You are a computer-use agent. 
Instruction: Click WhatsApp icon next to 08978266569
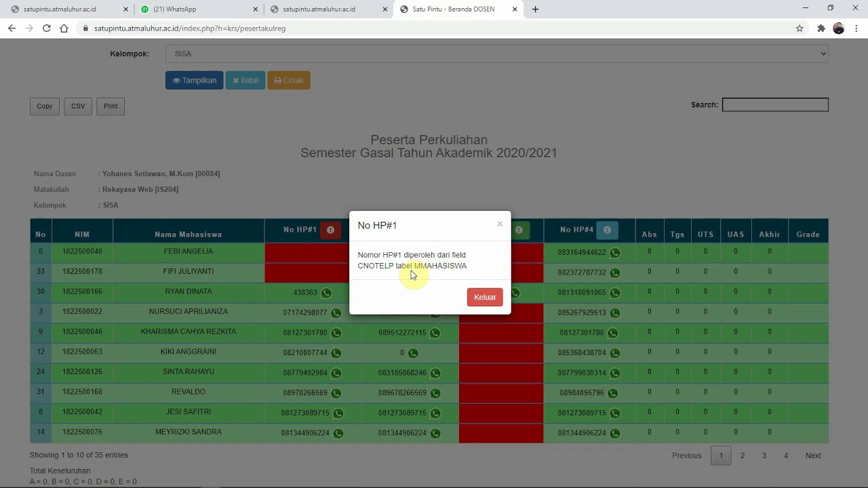click(336, 393)
